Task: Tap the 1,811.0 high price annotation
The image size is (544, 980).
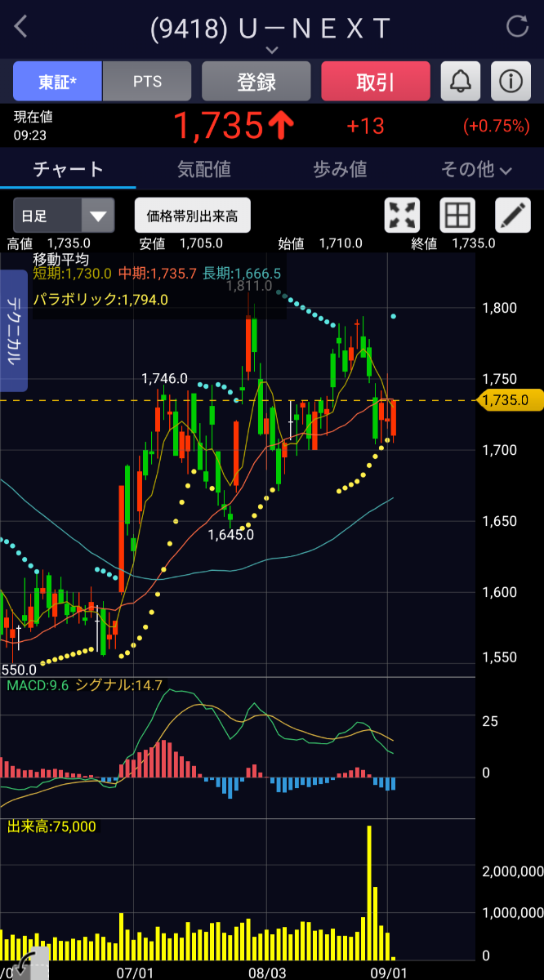Action: pos(249,285)
